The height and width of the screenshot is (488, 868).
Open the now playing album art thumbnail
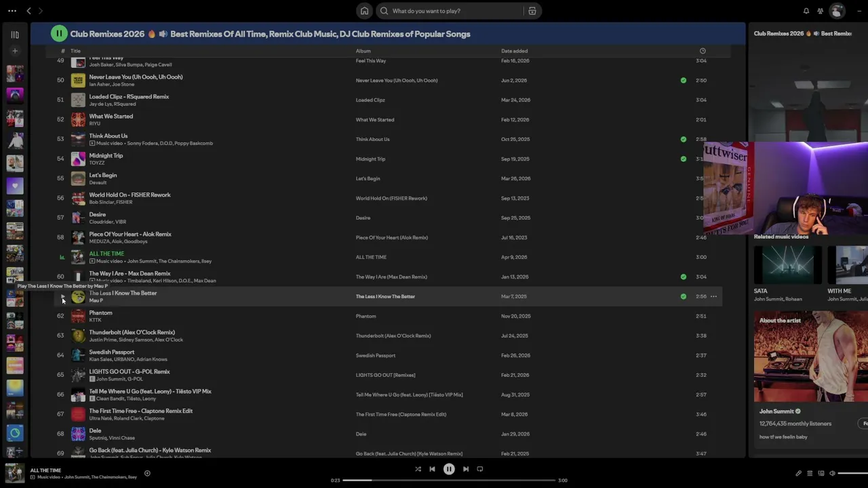coord(15,473)
